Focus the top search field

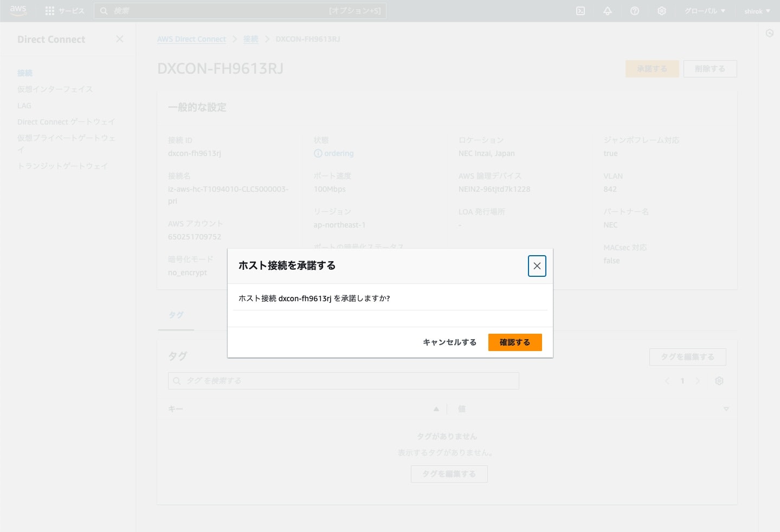coord(240,11)
